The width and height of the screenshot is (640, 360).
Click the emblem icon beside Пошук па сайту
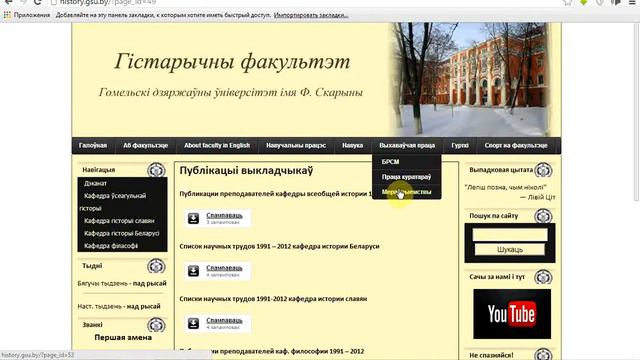pyautogui.click(x=543, y=216)
